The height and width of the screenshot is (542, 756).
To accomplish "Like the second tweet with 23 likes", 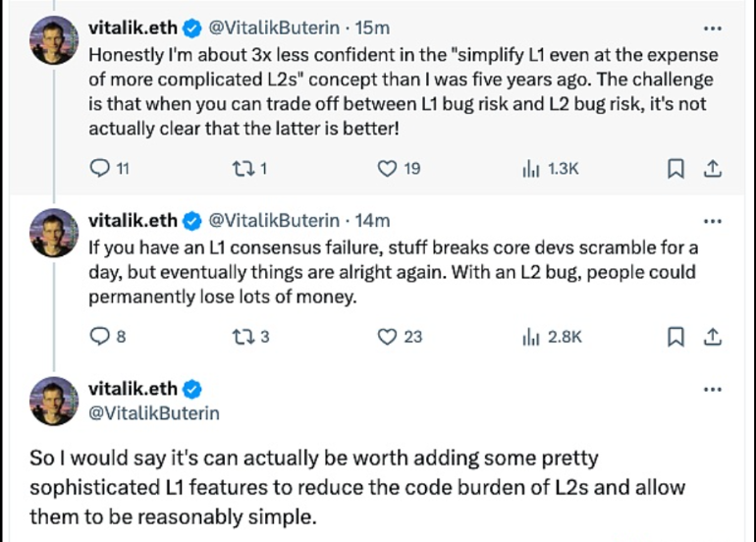I will (388, 337).
